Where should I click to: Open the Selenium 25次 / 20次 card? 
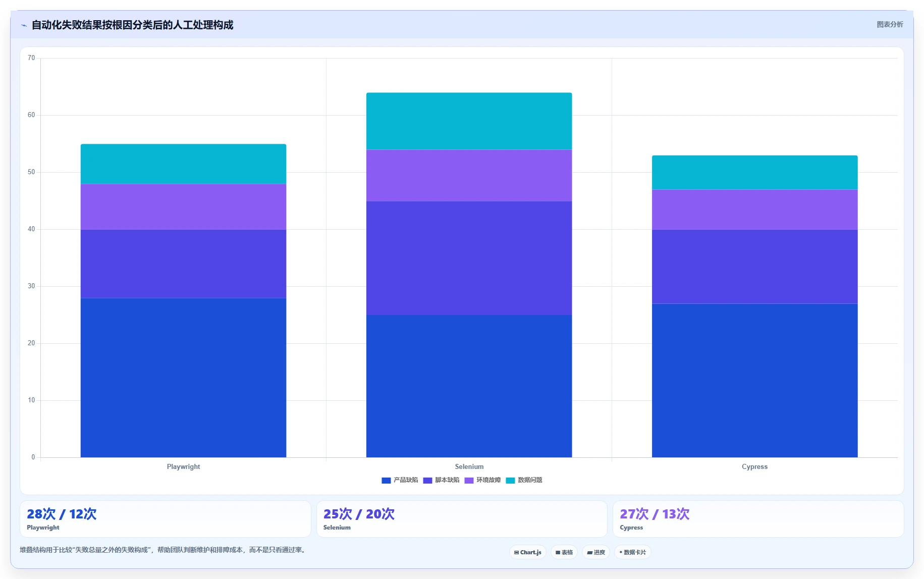461,519
